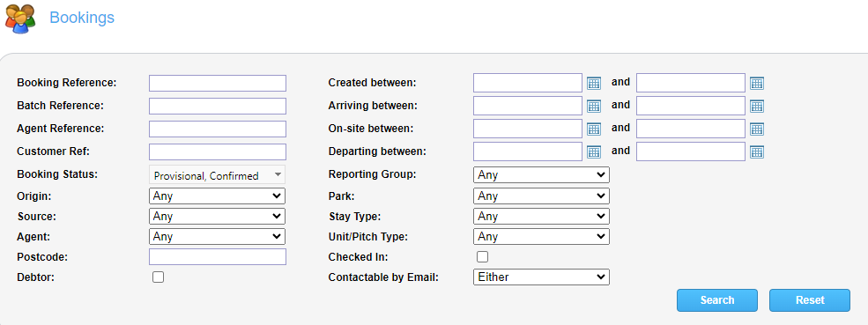Open calendar for On-site between end date
Viewport: 868px width, 325px height.
(757, 129)
